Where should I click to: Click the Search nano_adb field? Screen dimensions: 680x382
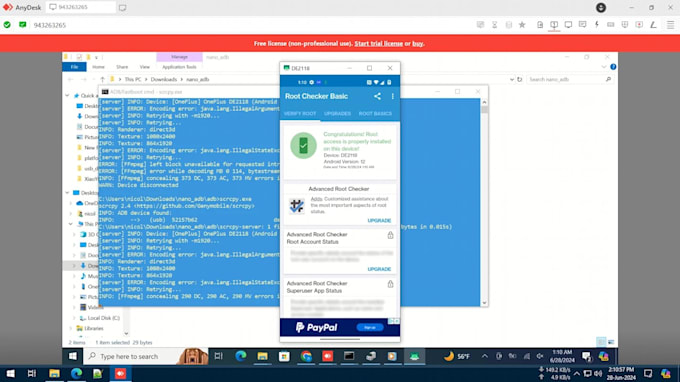570,80
